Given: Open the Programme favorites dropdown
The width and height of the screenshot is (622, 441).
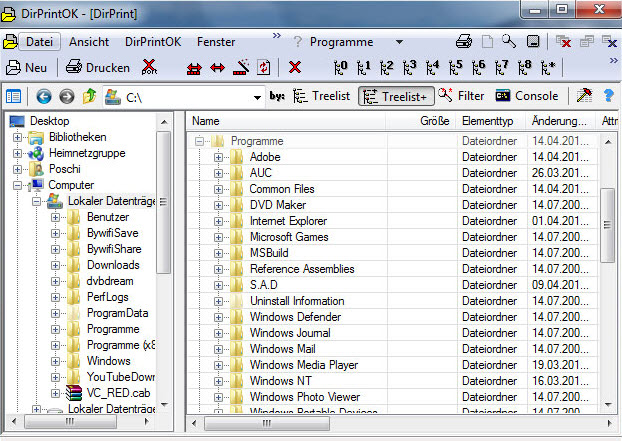Looking at the screenshot, I should tap(399, 42).
